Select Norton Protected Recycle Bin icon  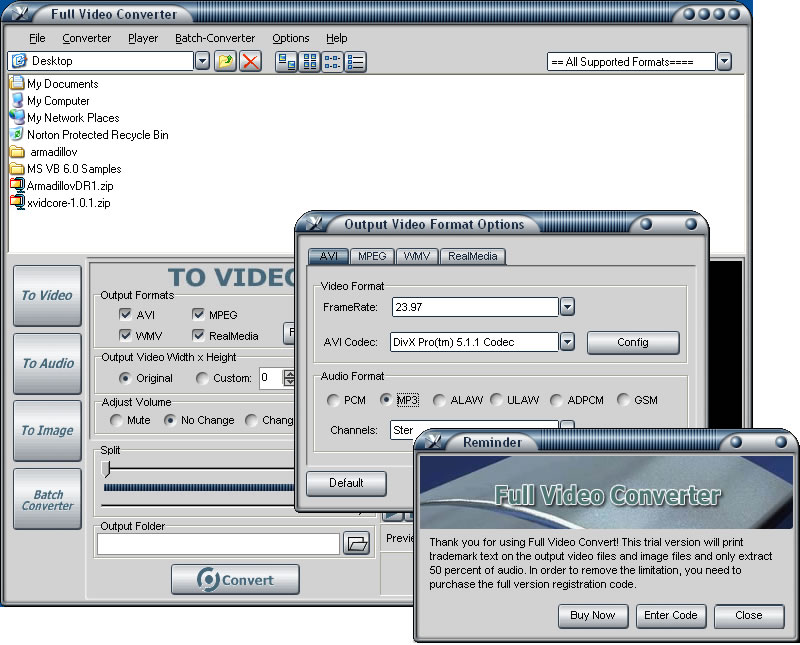point(17,134)
